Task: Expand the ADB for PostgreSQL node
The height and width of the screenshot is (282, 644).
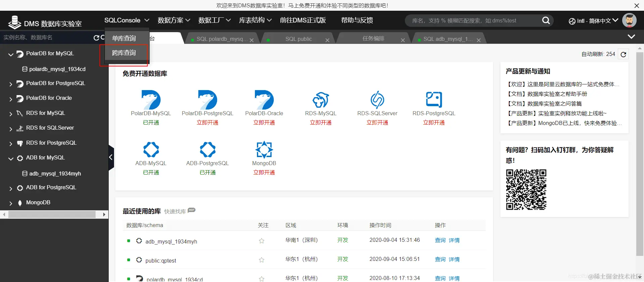Action: pyautogui.click(x=11, y=188)
